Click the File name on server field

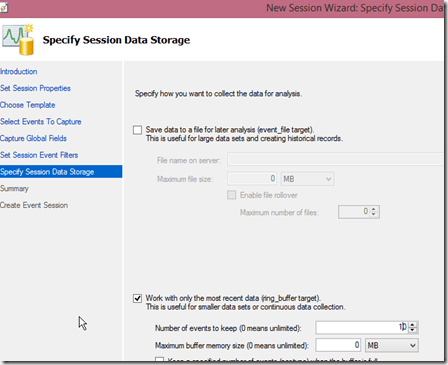[x=335, y=159]
